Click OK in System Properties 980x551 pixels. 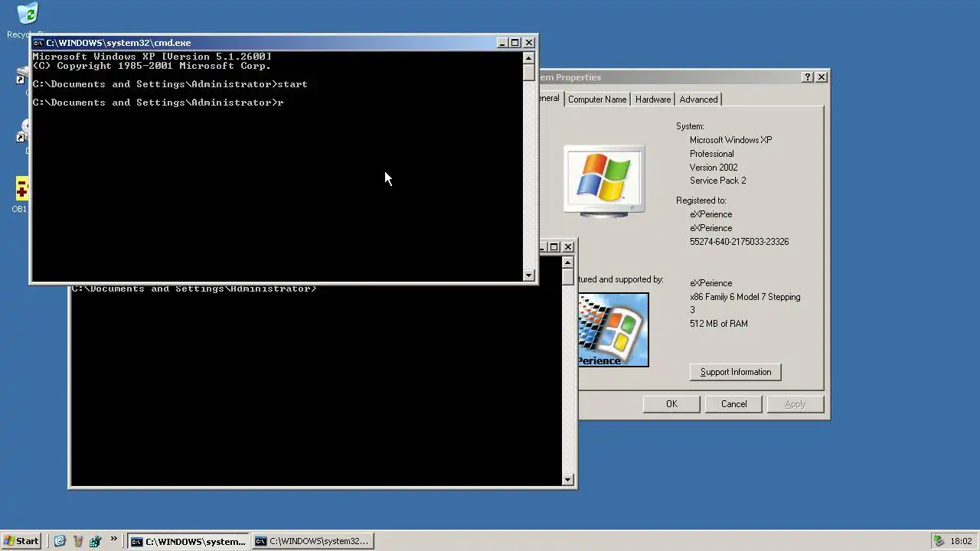pos(671,404)
